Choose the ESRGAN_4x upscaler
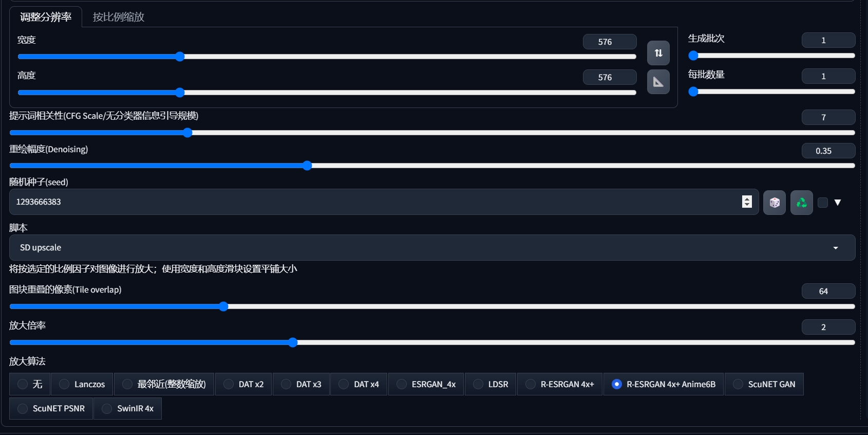 click(x=402, y=384)
